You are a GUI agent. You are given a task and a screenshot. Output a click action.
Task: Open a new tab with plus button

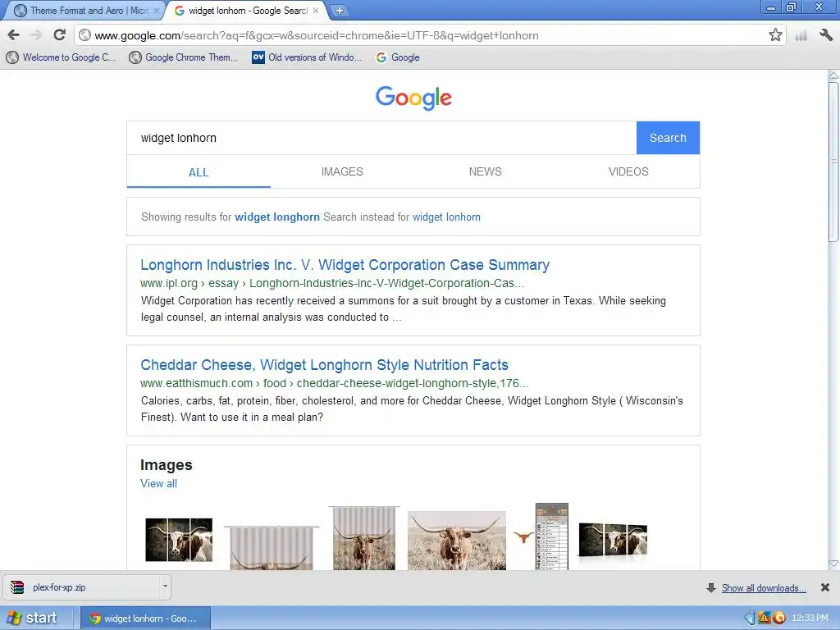339,10
